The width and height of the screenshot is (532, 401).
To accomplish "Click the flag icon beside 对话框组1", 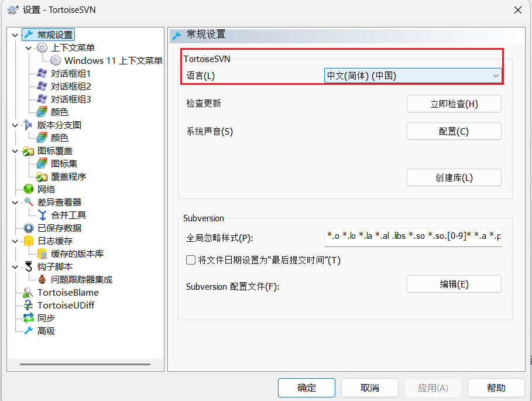I will tap(42, 73).
